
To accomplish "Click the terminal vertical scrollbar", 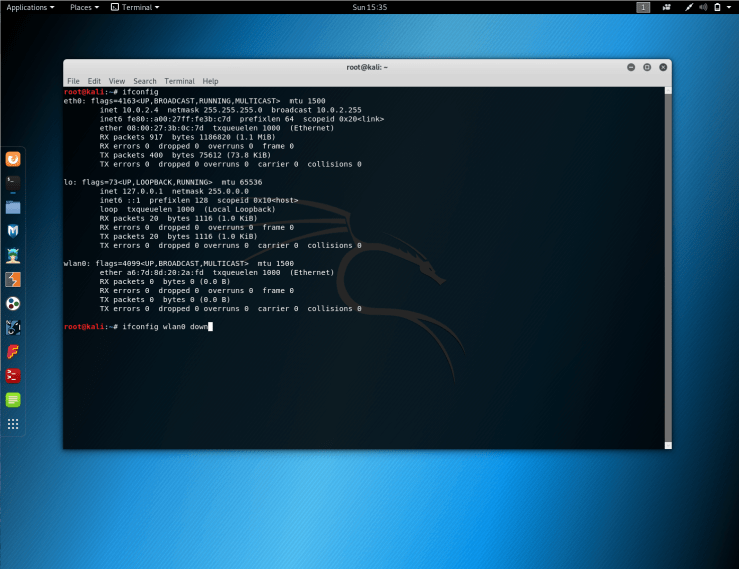I will click(x=668, y=268).
